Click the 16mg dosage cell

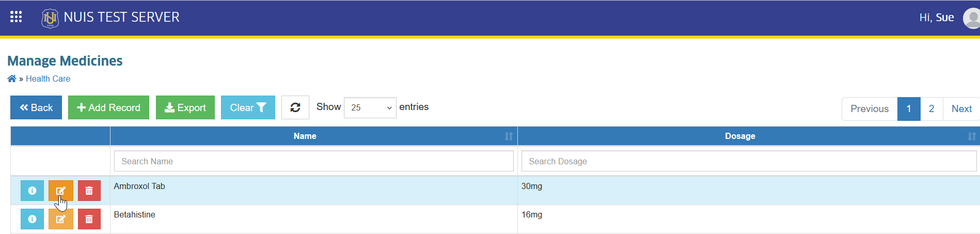(x=749, y=219)
